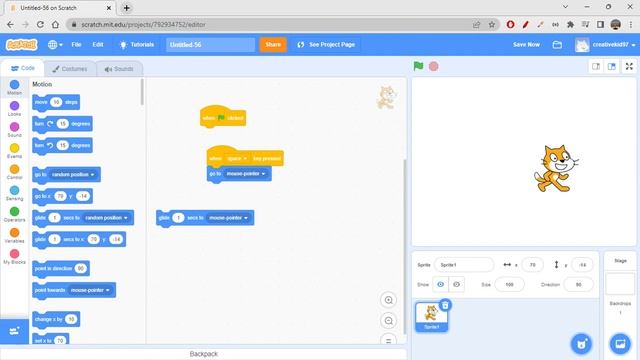Click the sprite x position field
Viewport: 640px width, 360px height.
coord(532,265)
